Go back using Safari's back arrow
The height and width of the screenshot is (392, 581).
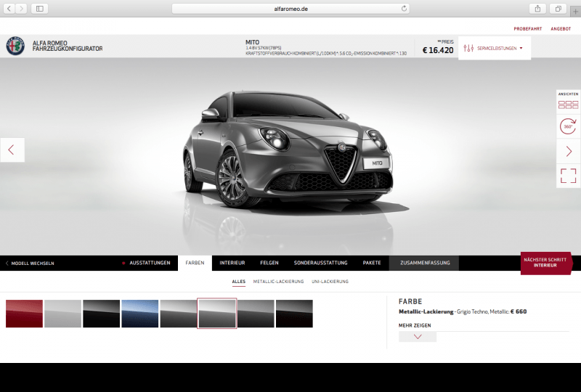[x=9, y=9]
